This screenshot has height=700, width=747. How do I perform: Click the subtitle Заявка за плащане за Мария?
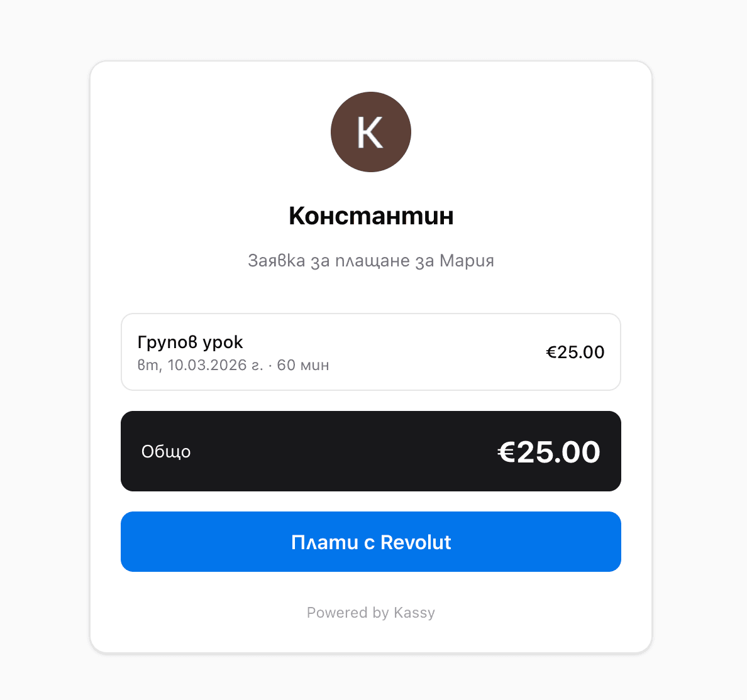[370, 260]
